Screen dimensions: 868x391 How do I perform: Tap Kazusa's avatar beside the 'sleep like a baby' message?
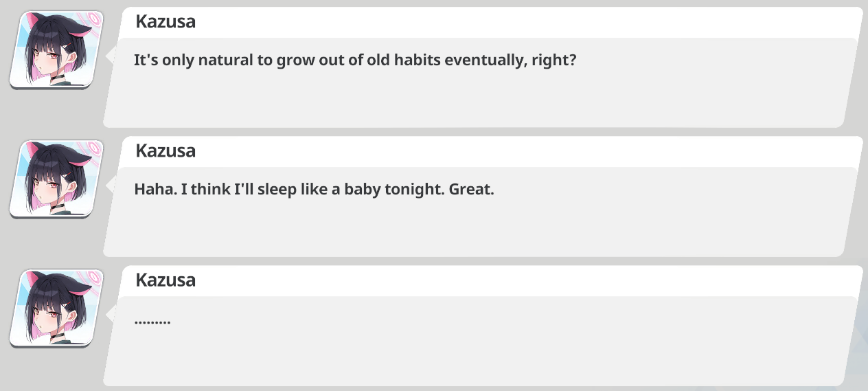pyautogui.click(x=56, y=179)
